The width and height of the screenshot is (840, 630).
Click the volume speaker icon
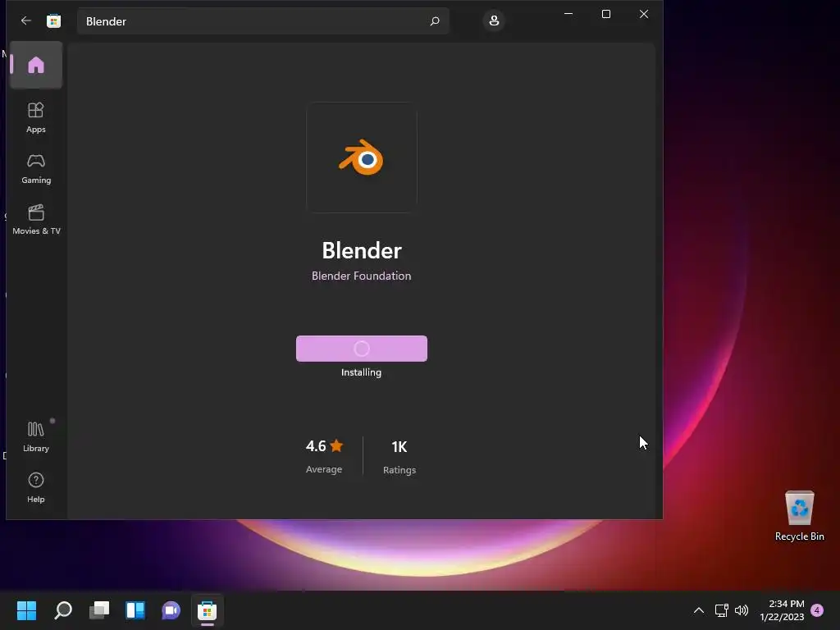(742, 610)
